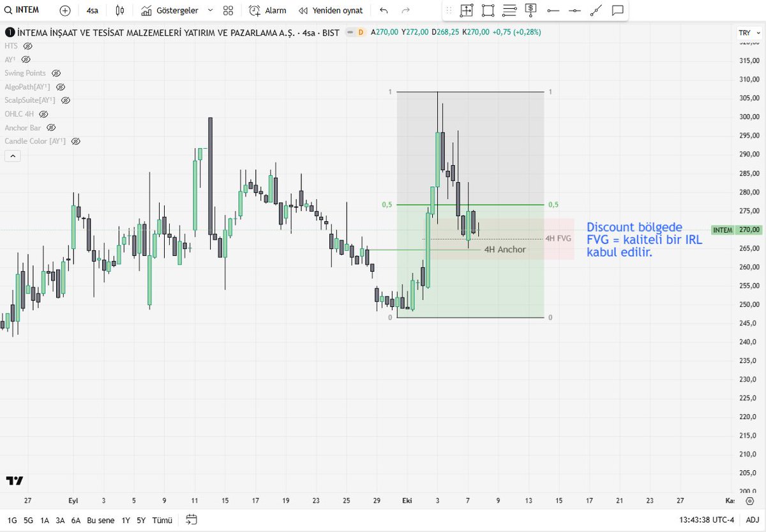Image resolution: width=766 pixels, height=532 pixels.
Task: Open symbol search for INTEM
Action: 22,10
